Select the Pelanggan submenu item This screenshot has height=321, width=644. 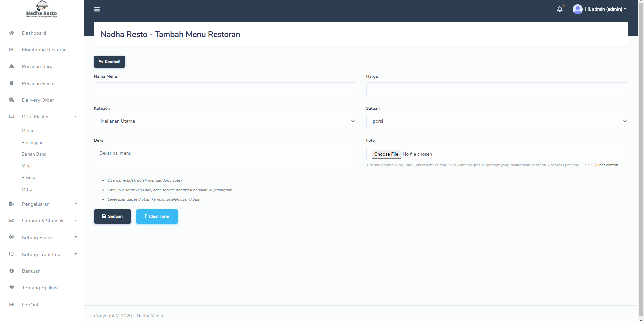pyautogui.click(x=33, y=142)
